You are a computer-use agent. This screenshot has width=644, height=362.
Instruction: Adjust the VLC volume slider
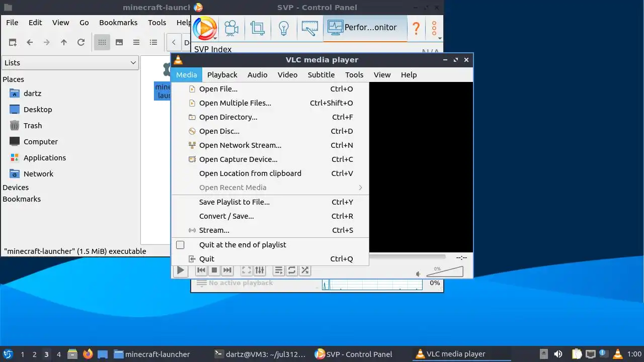pyautogui.click(x=445, y=271)
